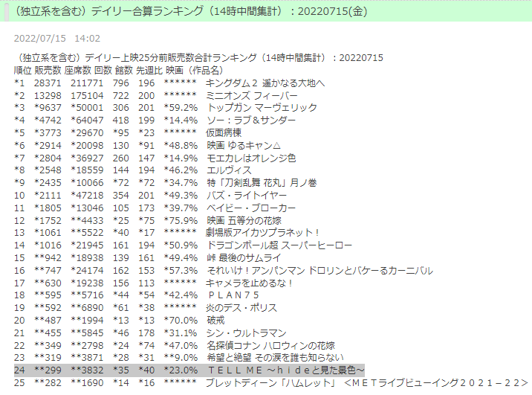The width and height of the screenshot is (532, 395).
Task: Click the title PLAN75
Action: pos(233,295)
